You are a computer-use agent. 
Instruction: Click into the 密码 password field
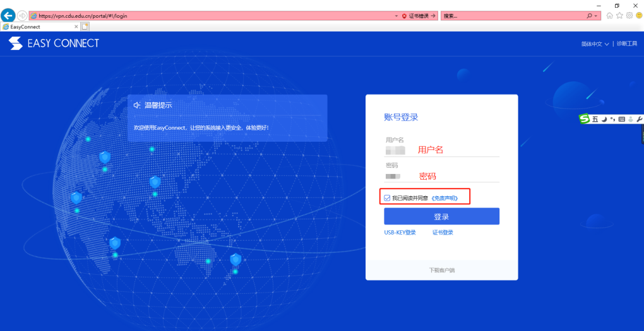pyautogui.click(x=441, y=176)
